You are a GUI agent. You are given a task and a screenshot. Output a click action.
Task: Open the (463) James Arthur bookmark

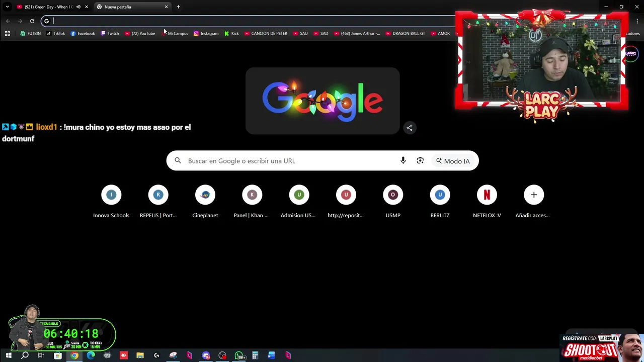tap(357, 34)
